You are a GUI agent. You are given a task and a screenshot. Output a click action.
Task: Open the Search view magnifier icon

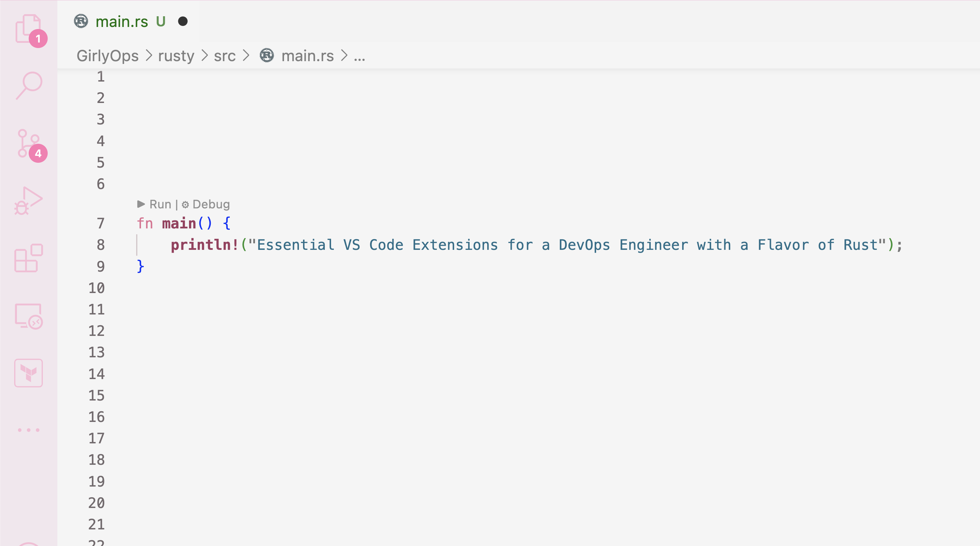pos(29,86)
